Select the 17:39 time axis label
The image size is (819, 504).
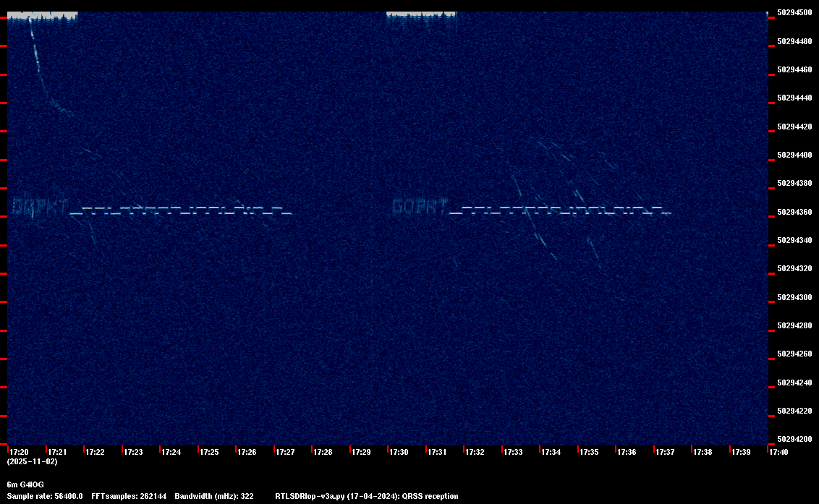tap(741, 452)
